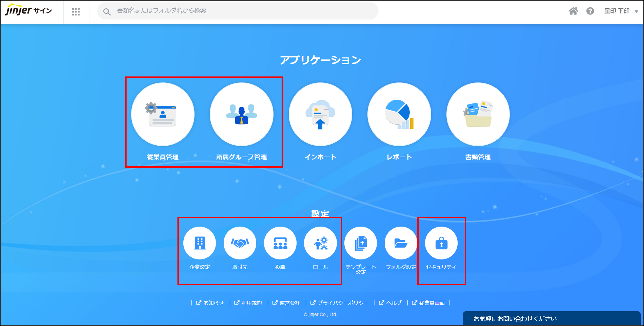Open the セキュリティ lock icon
This screenshot has width=644, height=326.
pos(441,243)
